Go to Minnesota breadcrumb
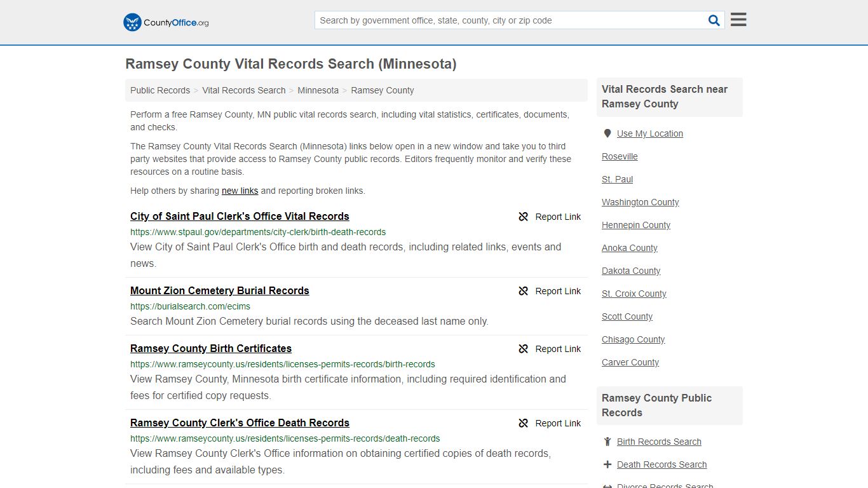 (x=318, y=90)
